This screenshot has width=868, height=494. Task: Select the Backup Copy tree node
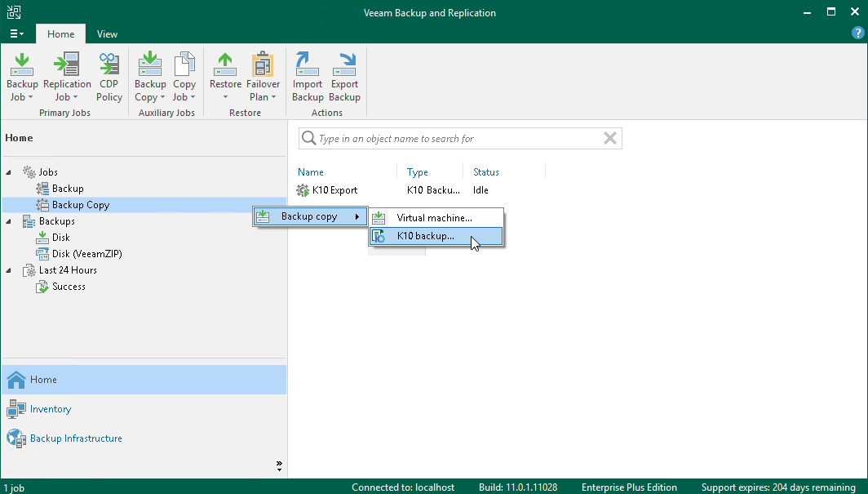point(81,205)
